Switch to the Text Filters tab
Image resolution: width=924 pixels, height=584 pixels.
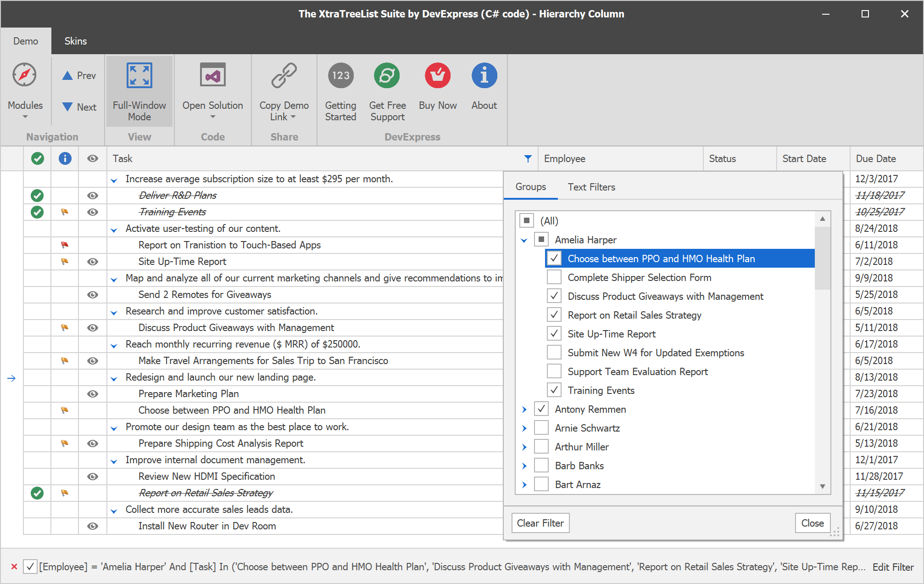pos(591,187)
